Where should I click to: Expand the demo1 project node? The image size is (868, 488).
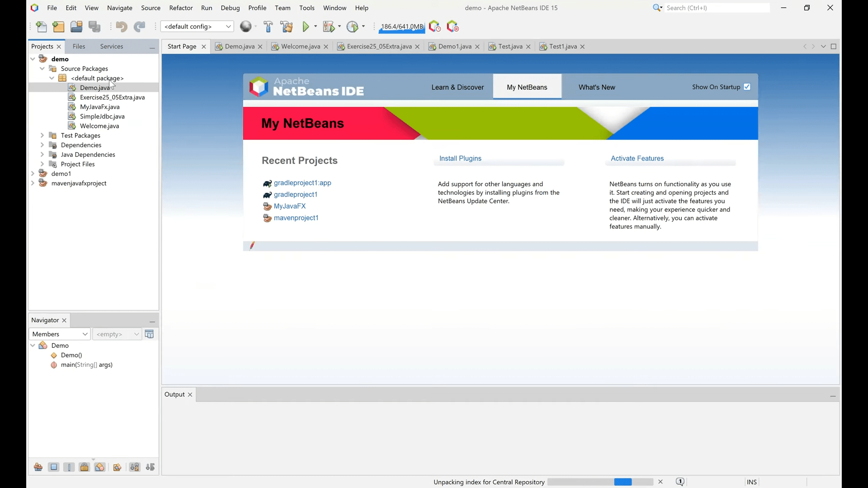pyautogui.click(x=33, y=174)
